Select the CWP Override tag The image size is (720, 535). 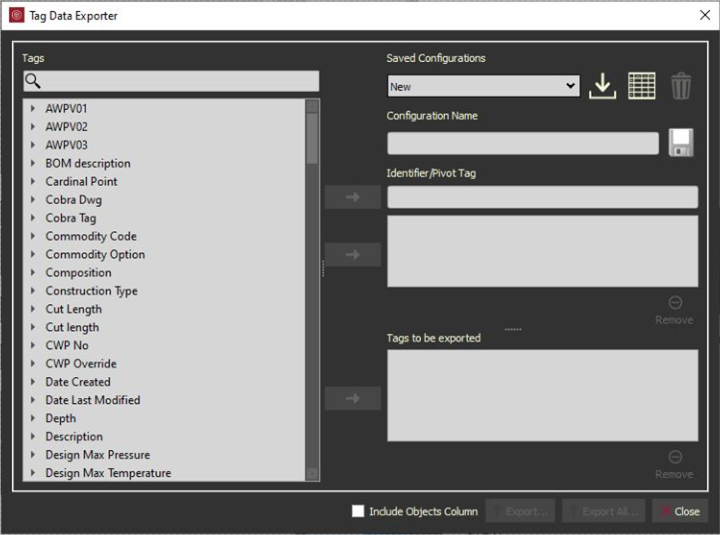click(x=81, y=364)
